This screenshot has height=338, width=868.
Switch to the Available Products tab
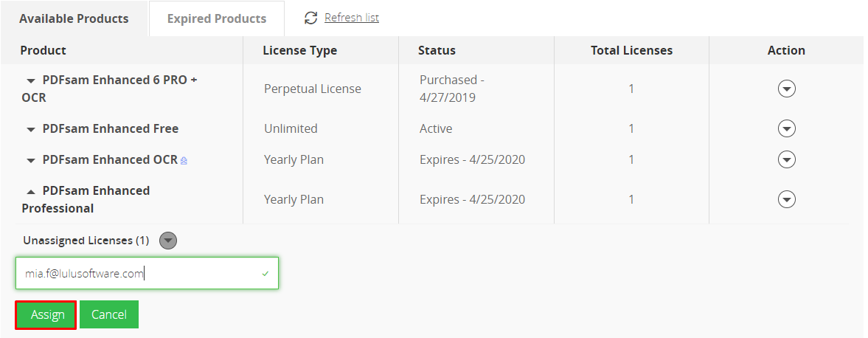(x=74, y=18)
